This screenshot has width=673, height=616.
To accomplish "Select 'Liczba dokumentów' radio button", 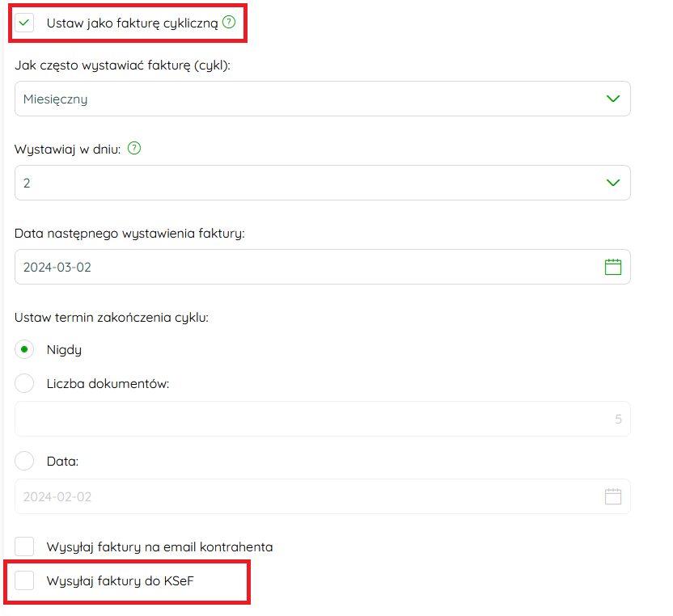I will (x=24, y=383).
